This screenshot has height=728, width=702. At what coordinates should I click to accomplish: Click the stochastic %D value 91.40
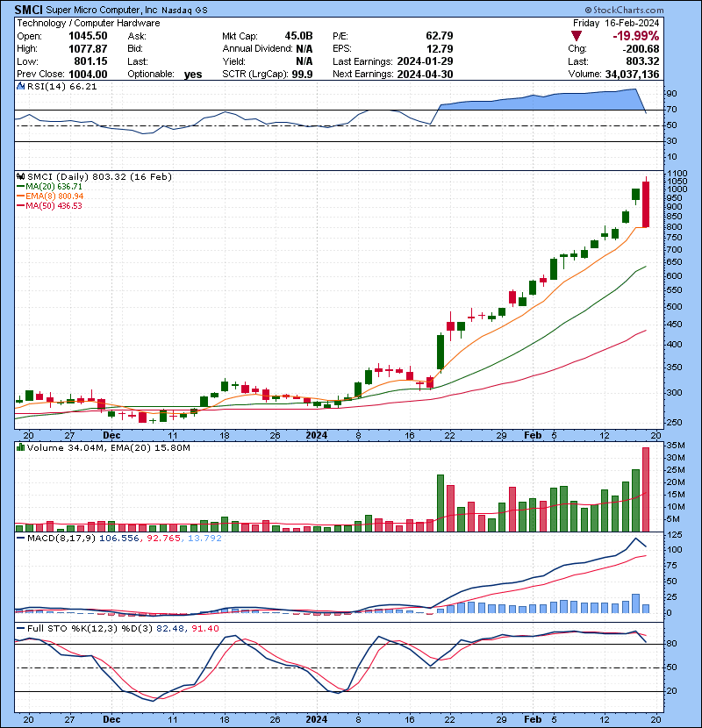204,629
